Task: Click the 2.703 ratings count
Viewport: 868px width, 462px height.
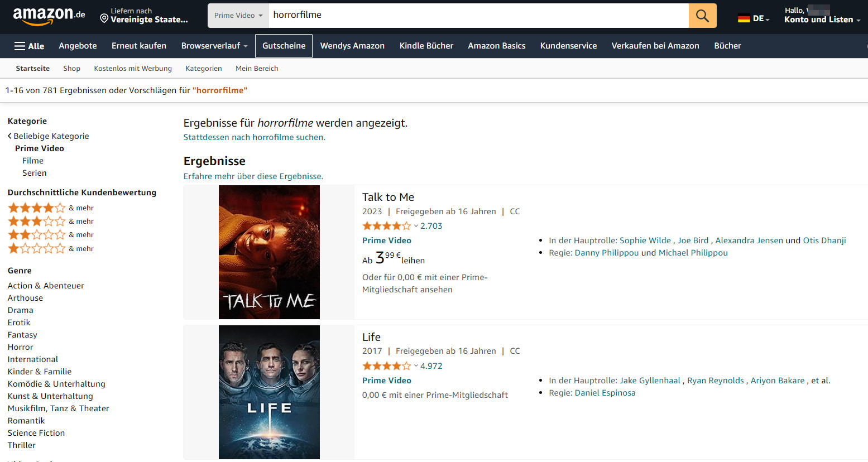Action: coord(431,226)
